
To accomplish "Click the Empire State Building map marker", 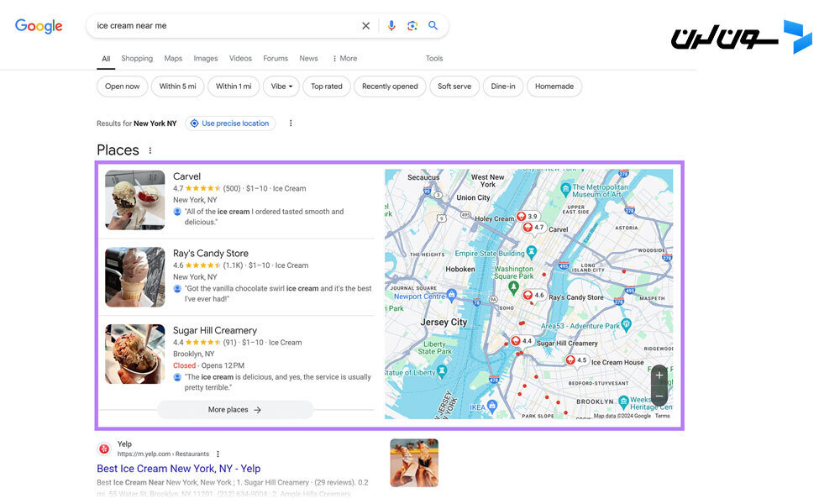I will click(532, 250).
